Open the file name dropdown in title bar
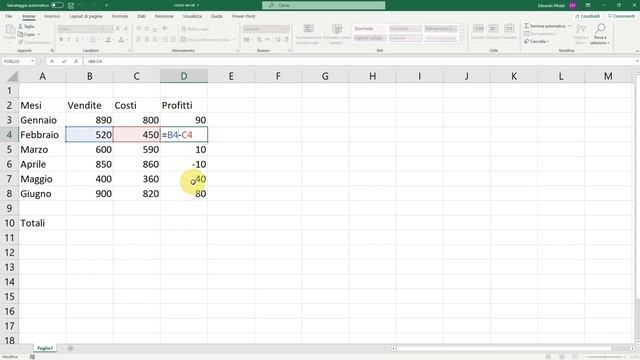The height and width of the screenshot is (360, 640). [x=198, y=5]
